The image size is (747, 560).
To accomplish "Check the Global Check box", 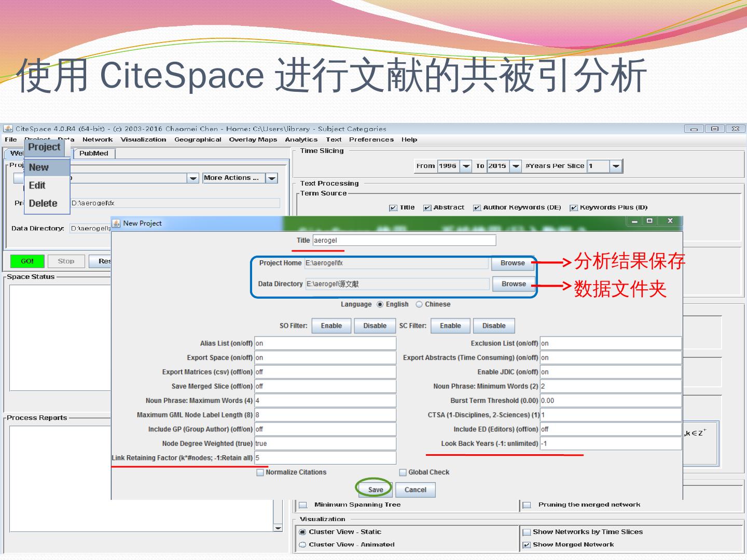I will 403,472.
